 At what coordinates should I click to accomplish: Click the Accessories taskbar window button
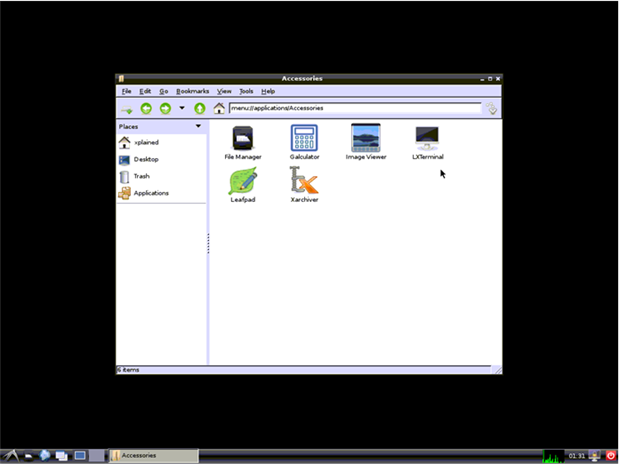click(154, 456)
